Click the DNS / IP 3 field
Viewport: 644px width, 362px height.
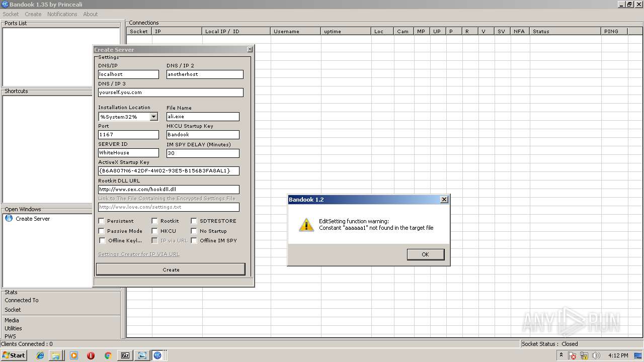(171, 93)
